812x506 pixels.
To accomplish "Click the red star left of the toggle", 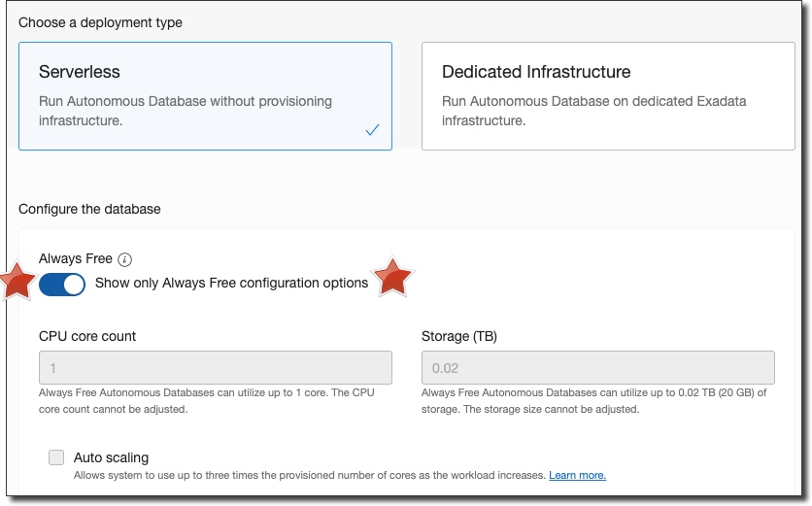I will 16,283.
